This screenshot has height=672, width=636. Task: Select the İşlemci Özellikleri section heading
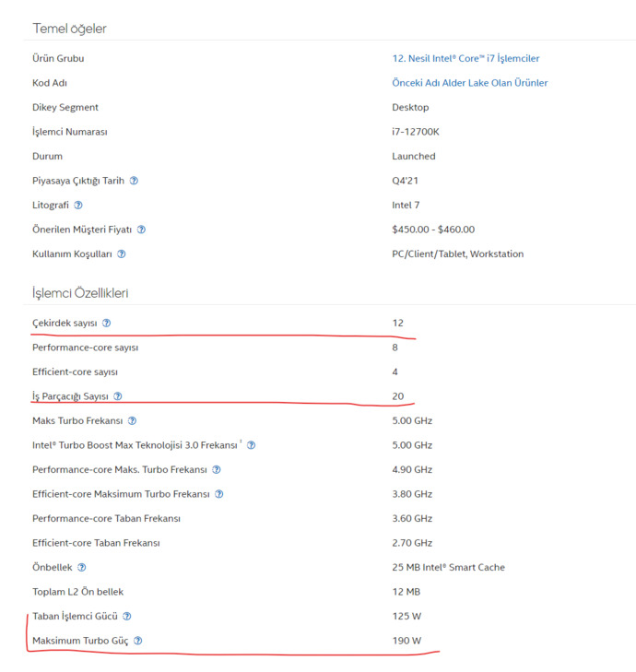click(x=80, y=293)
